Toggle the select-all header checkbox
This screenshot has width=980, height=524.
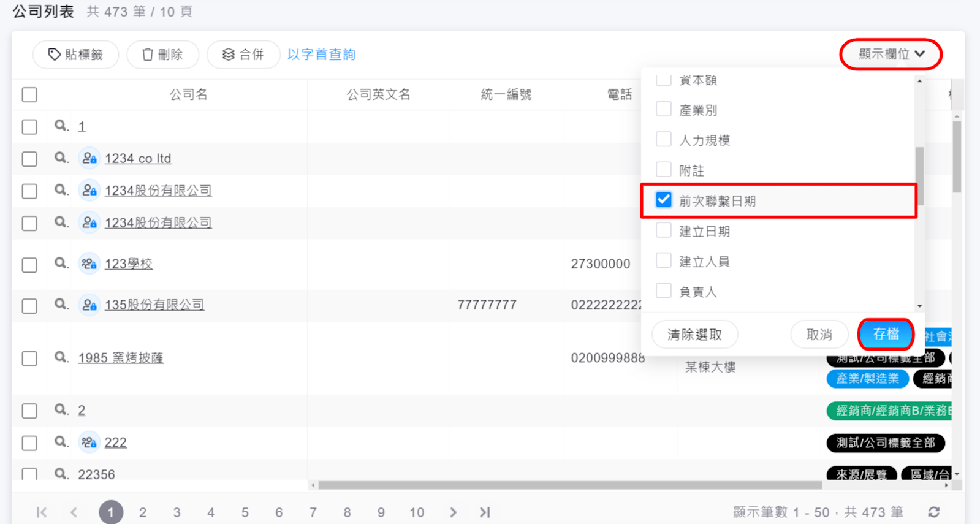tap(29, 95)
